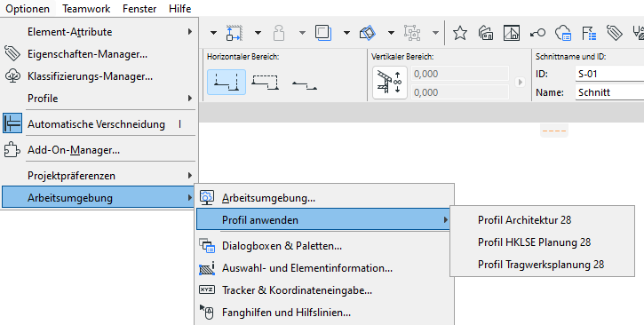Click the greyed lock toolbar icon
Viewport: 644px width, 325px height.
tap(279, 33)
